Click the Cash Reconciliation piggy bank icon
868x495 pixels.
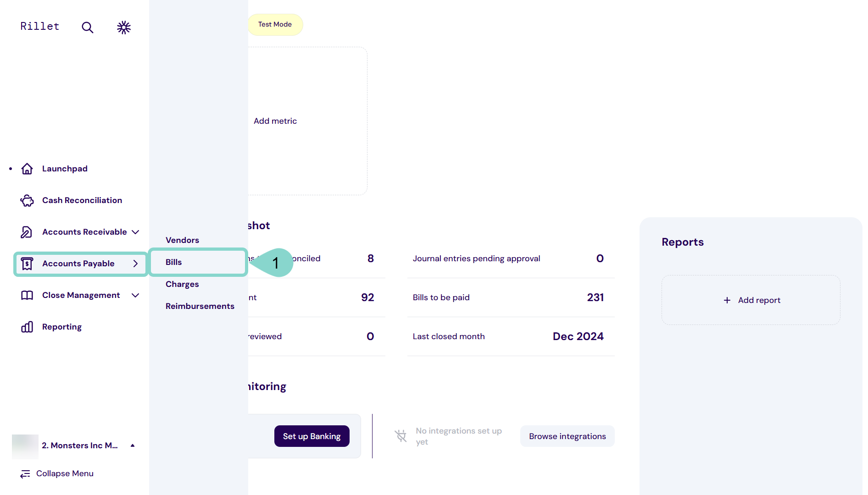[27, 200]
